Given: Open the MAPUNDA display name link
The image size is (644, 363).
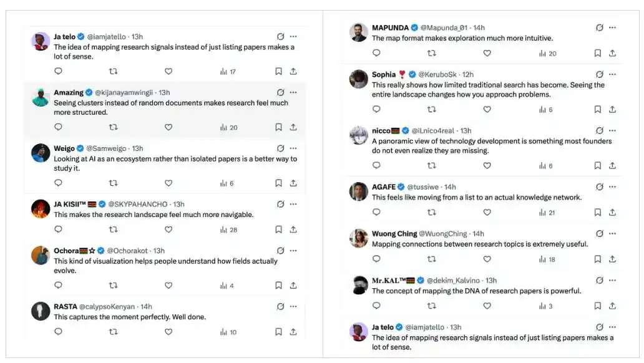Looking at the screenshot, I should coord(390,27).
